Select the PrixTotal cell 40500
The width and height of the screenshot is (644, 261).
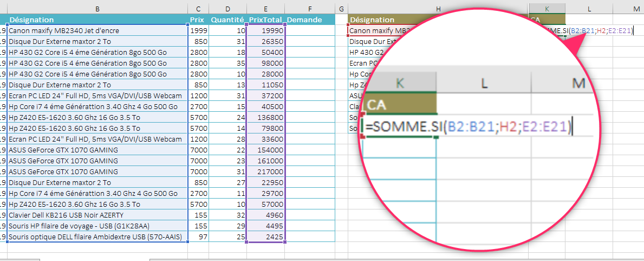pyautogui.click(x=266, y=106)
